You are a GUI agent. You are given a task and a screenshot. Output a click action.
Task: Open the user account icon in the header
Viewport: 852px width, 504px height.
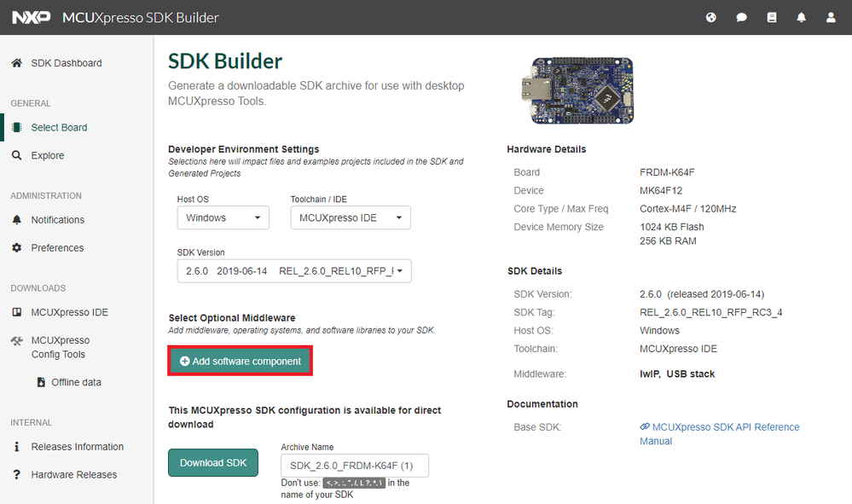(x=830, y=17)
